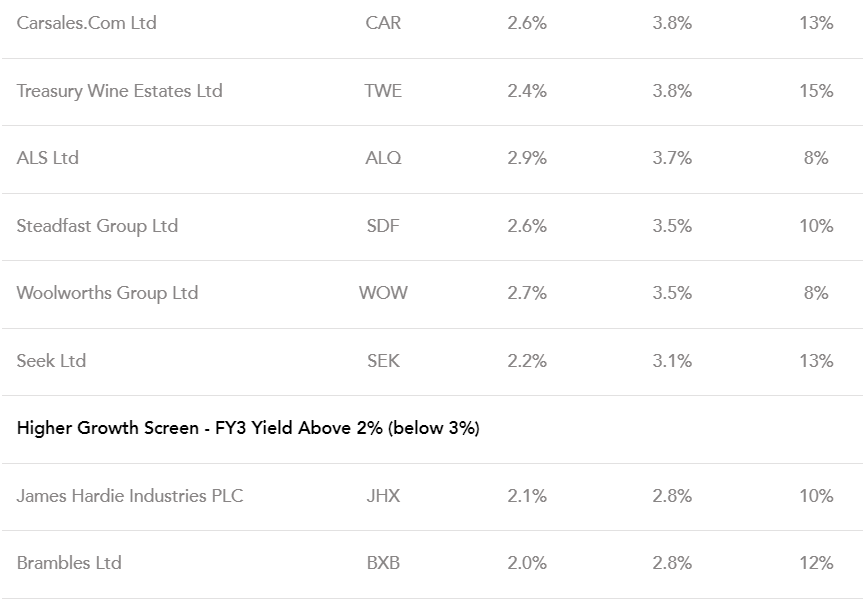Screen dimensions: 863x602
Task: Select the ALQ ticker code
Action: click(383, 158)
